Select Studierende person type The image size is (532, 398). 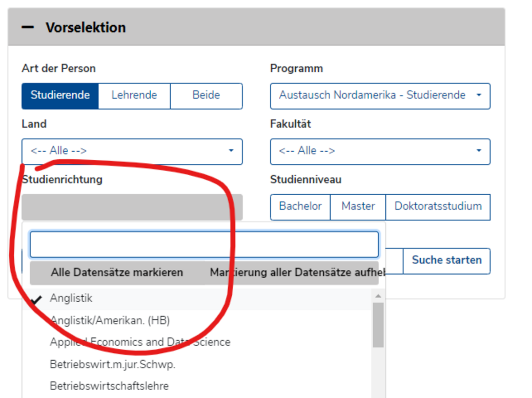tap(60, 95)
